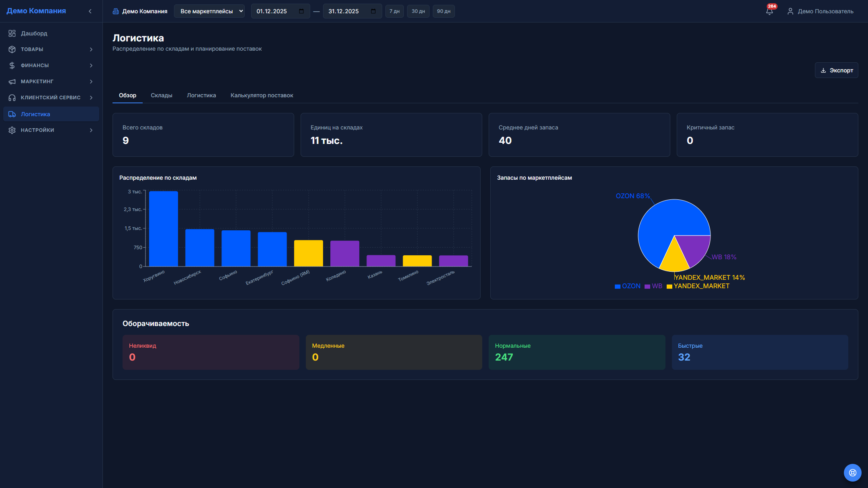Switch to the Склады tab
Image resolution: width=868 pixels, height=488 pixels.
tap(162, 95)
